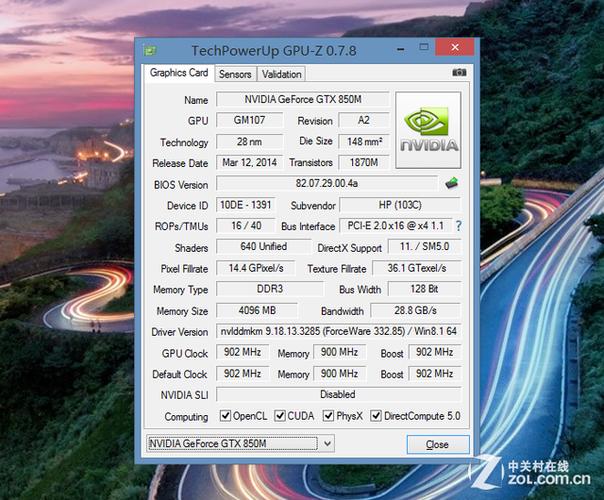Click Default Clock row Memory value 900 MHz

coord(339,373)
